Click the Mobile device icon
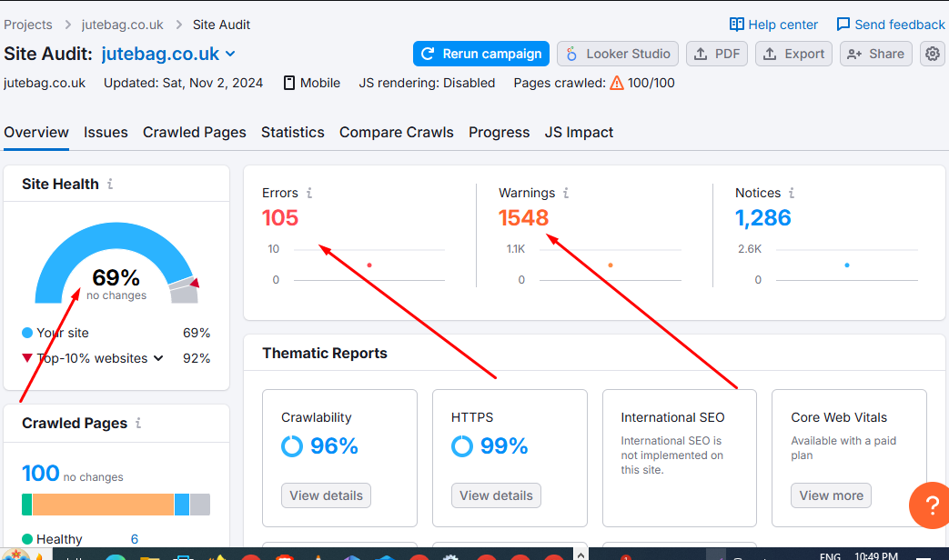 (289, 83)
